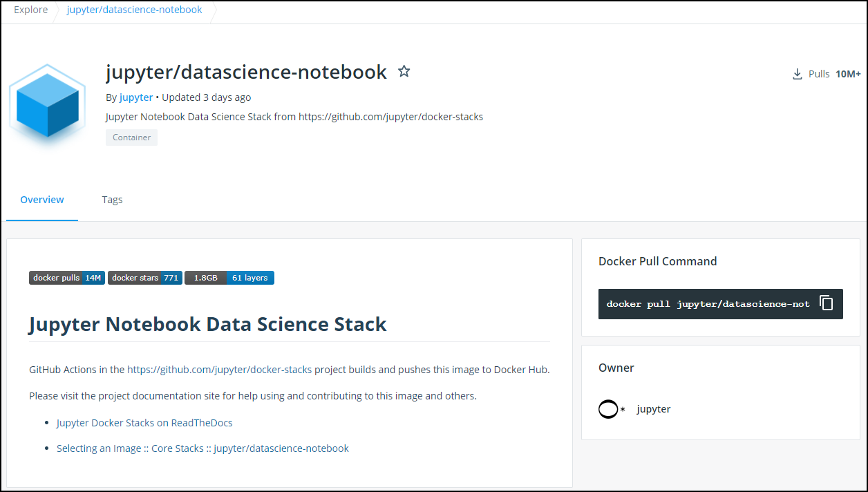The height and width of the screenshot is (492, 868).
Task: Open the github.com/jupyter/docker-stacks link in body text
Action: [x=220, y=370]
